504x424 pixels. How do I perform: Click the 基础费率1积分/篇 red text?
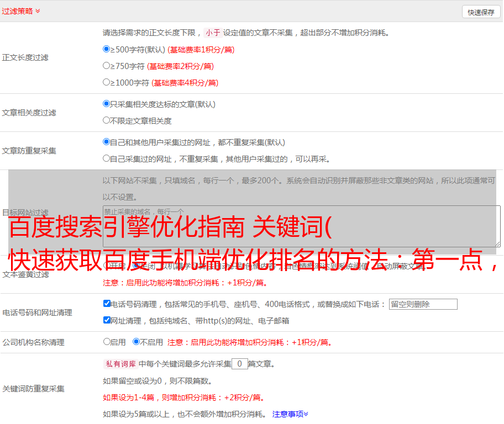(x=201, y=50)
